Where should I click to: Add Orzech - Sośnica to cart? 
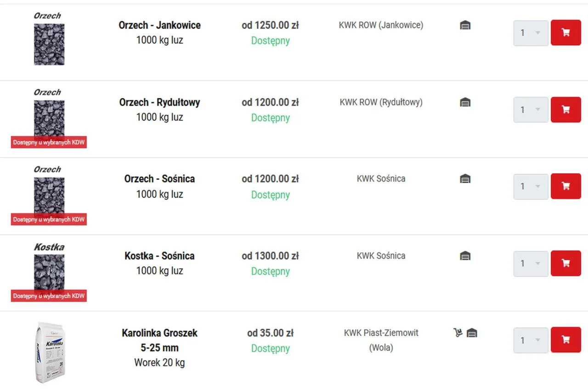pos(565,186)
